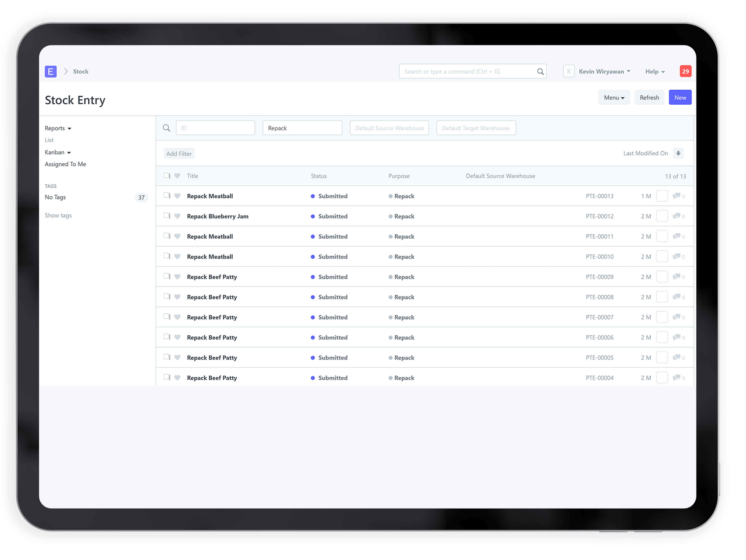Click the New button
This screenshot has width=746, height=560.
pos(680,97)
